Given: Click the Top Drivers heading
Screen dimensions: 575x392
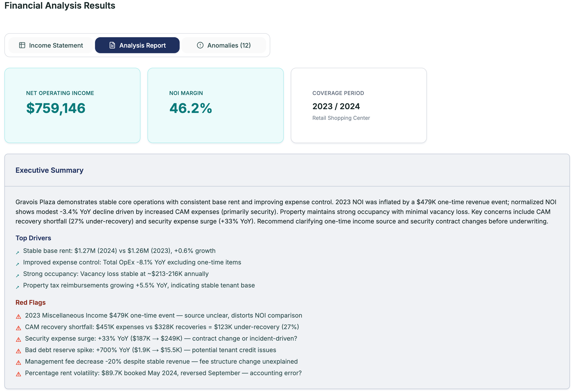Looking at the screenshot, I should 33,238.
